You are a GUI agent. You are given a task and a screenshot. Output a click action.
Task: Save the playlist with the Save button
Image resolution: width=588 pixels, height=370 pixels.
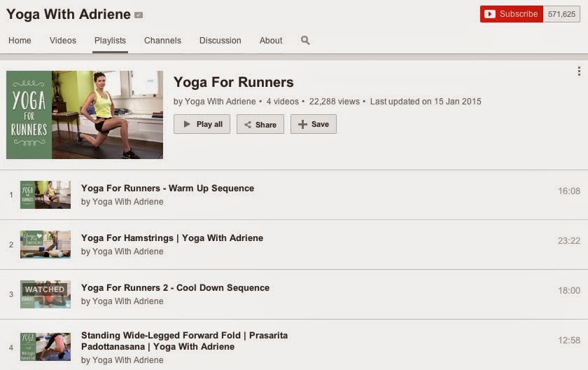click(314, 124)
